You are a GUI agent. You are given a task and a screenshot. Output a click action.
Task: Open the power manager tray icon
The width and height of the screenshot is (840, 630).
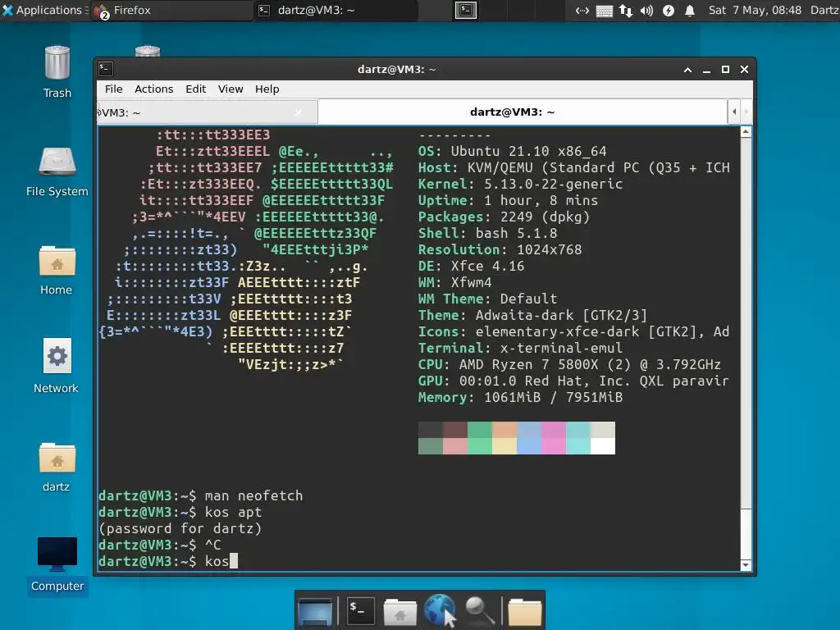[669, 10]
